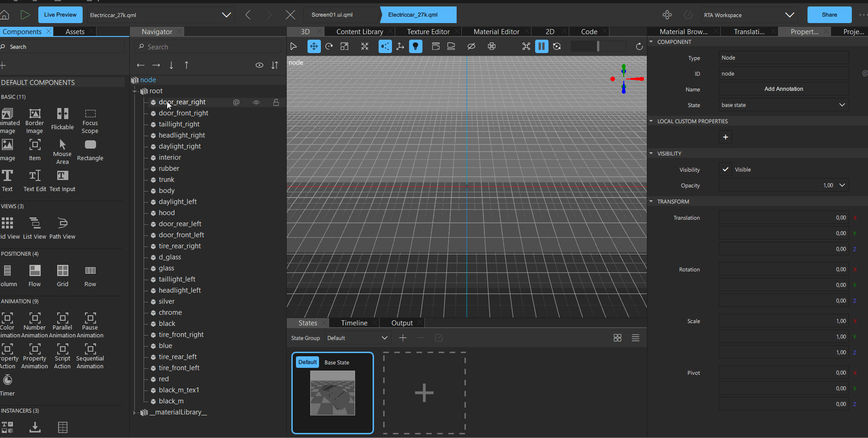Image resolution: width=868 pixels, height=438 pixels.
Task: Switch to the Assets tab
Action: (75, 31)
